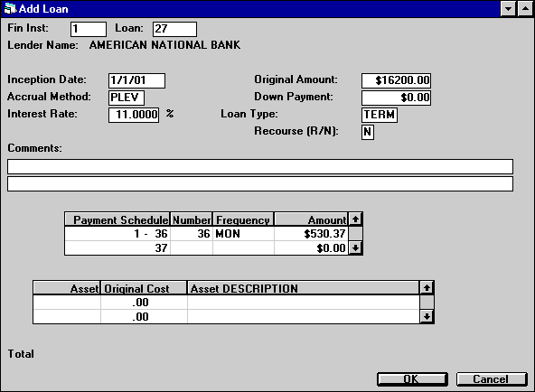The image size is (535, 392).
Task: Select the Down Payment field
Action: tap(396, 98)
